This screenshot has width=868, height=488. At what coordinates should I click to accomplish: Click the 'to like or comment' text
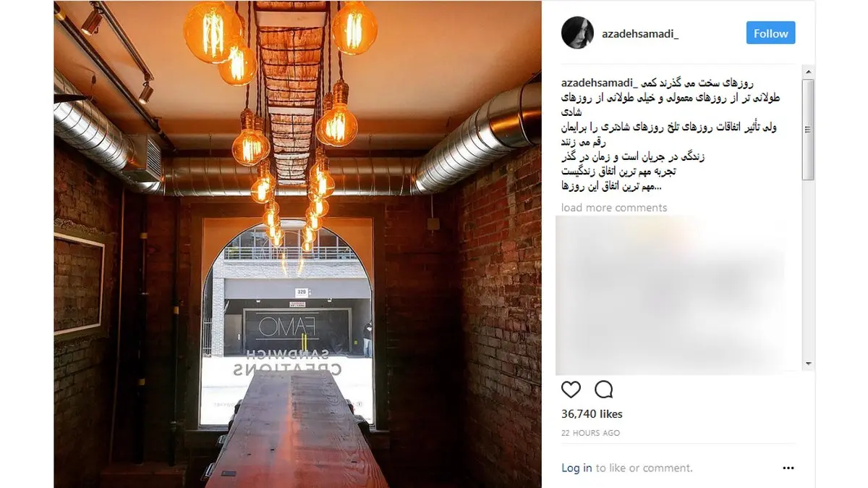[x=644, y=468]
